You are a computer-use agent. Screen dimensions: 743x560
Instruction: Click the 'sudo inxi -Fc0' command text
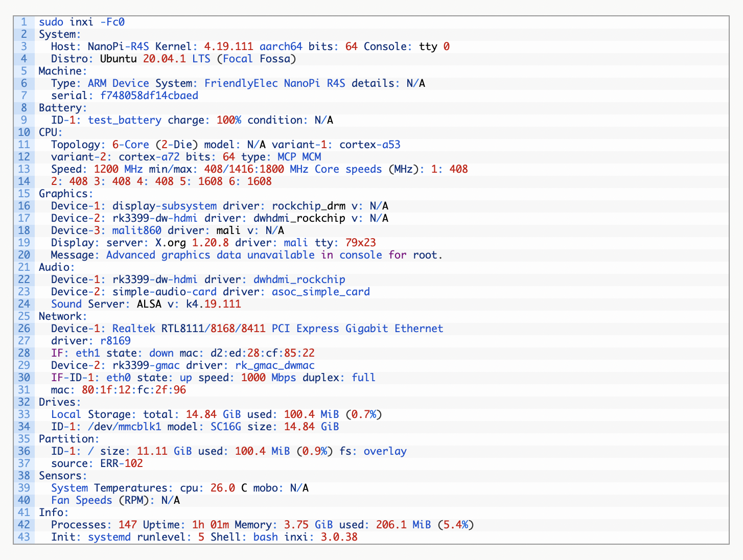click(82, 22)
